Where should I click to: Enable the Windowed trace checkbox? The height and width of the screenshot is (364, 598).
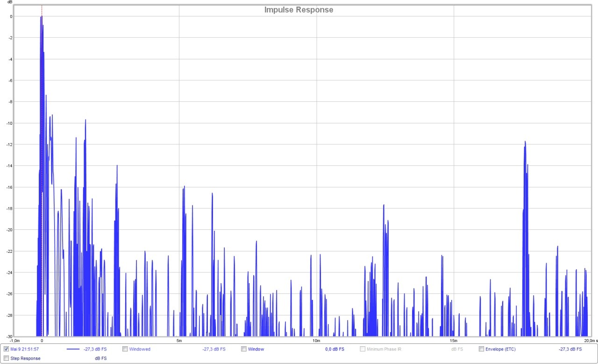[125, 349]
